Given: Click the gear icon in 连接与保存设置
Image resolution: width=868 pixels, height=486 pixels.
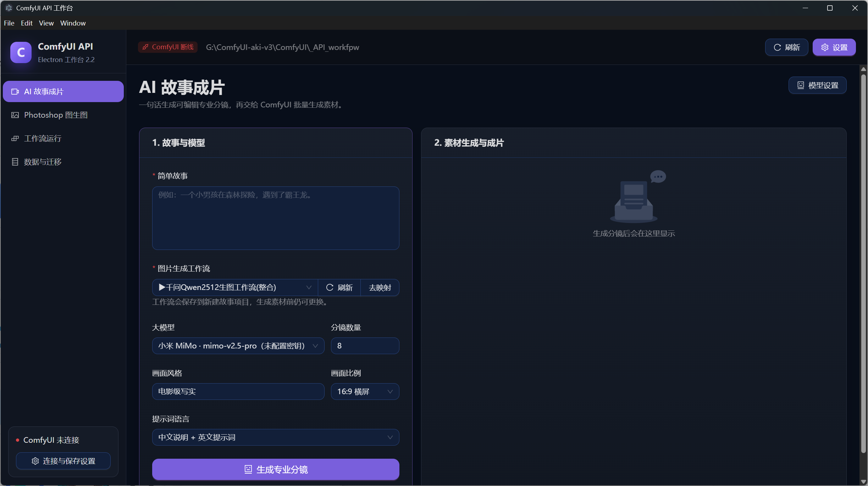Looking at the screenshot, I should tap(35, 461).
